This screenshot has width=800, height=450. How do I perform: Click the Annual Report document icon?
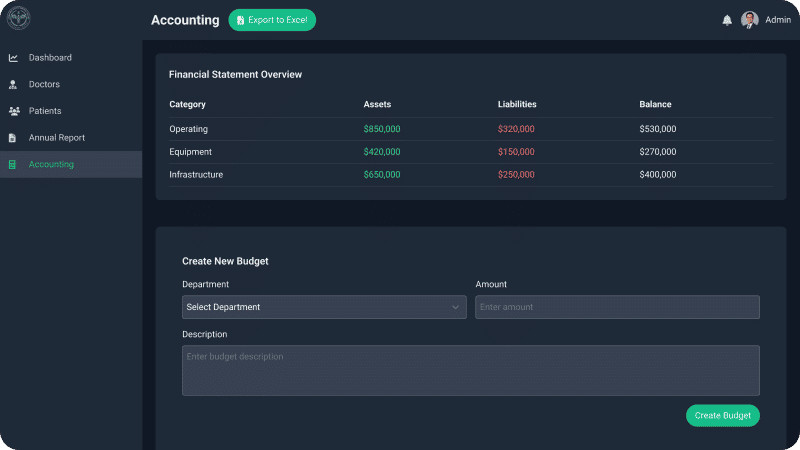[x=13, y=138]
